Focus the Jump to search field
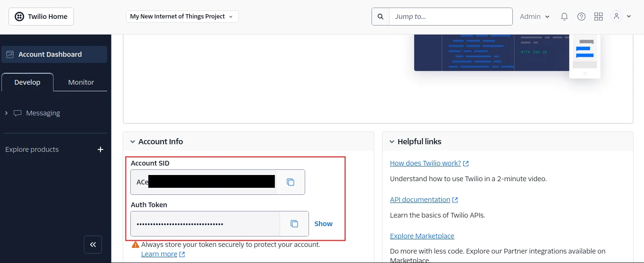Image resolution: width=644 pixels, height=263 pixels. point(451,17)
